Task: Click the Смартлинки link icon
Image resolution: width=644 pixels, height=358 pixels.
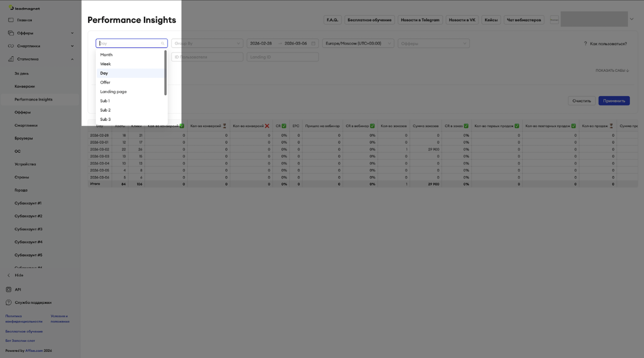Action: pos(11,46)
